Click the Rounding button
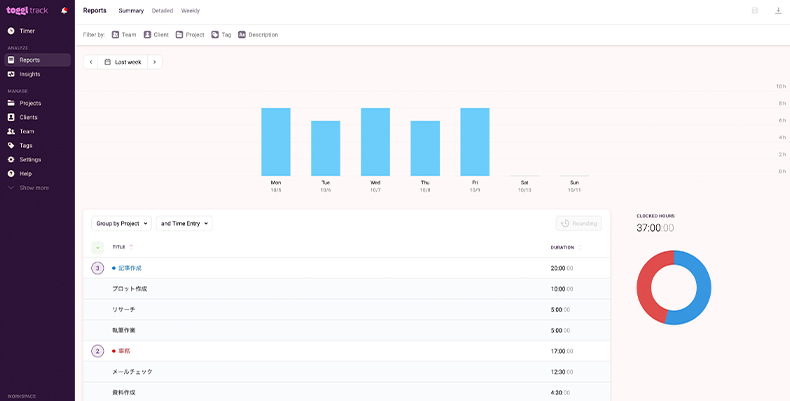Image resolution: width=790 pixels, height=401 pixels. click(579, 223)
